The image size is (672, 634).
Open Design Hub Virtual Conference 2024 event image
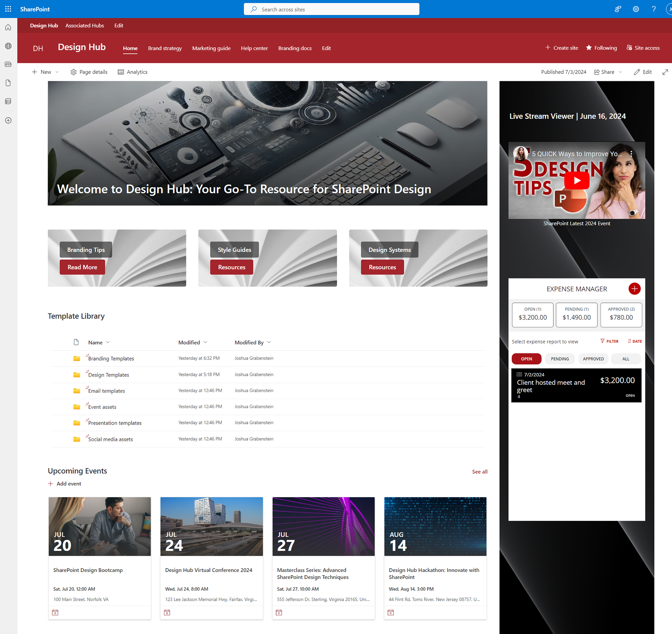(x=211, y=526)
